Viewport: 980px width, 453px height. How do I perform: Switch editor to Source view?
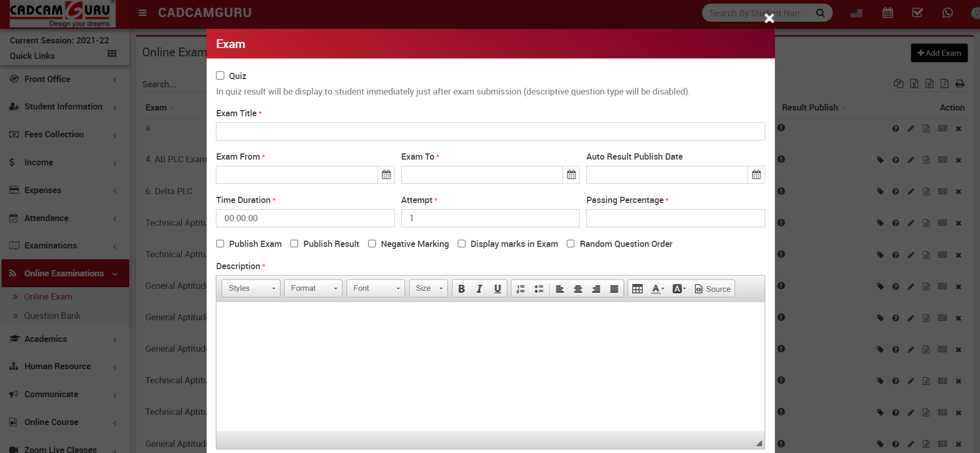click(712, 289)
